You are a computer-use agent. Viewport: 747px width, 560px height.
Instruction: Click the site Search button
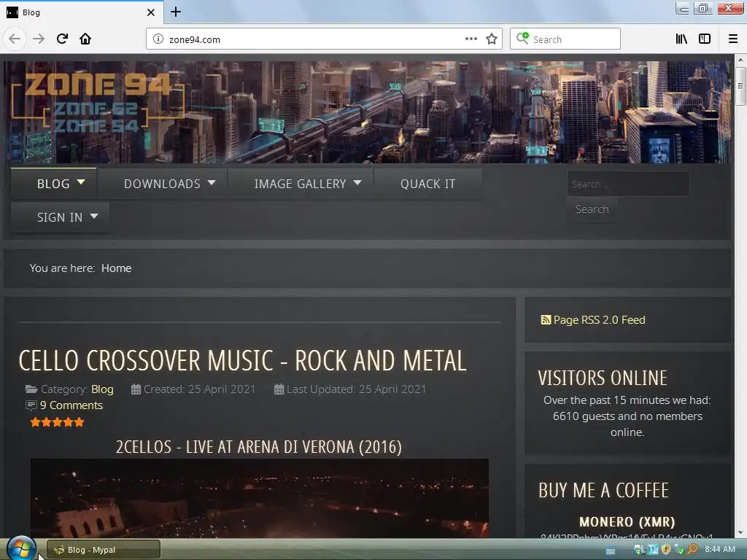[x=592, y=209]
